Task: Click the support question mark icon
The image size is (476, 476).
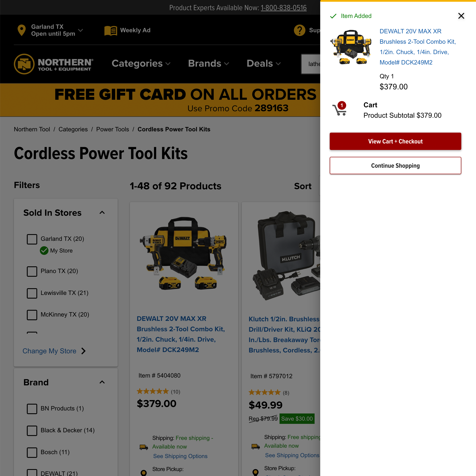Action: coord(300,30)
